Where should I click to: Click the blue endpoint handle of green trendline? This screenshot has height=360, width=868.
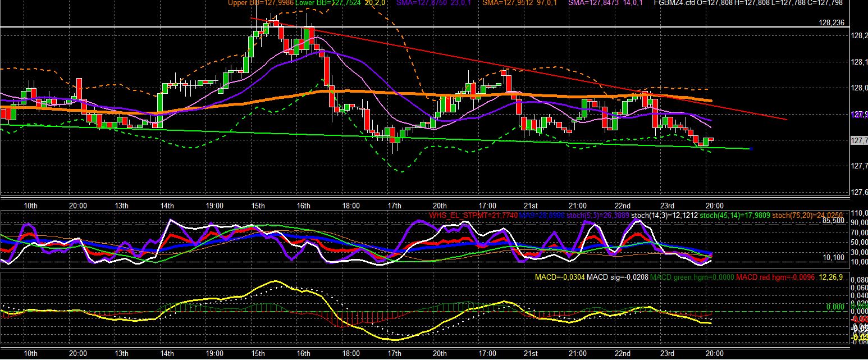coord(751,149)
